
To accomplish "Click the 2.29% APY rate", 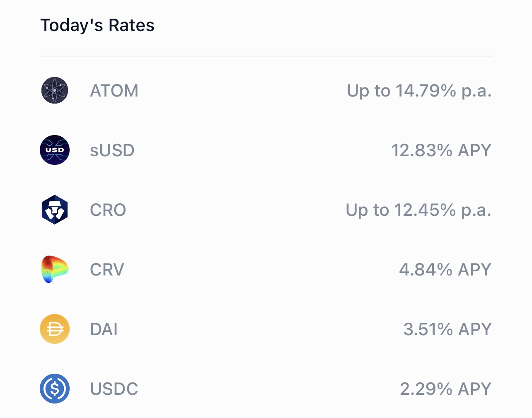I will click(445, 389).
